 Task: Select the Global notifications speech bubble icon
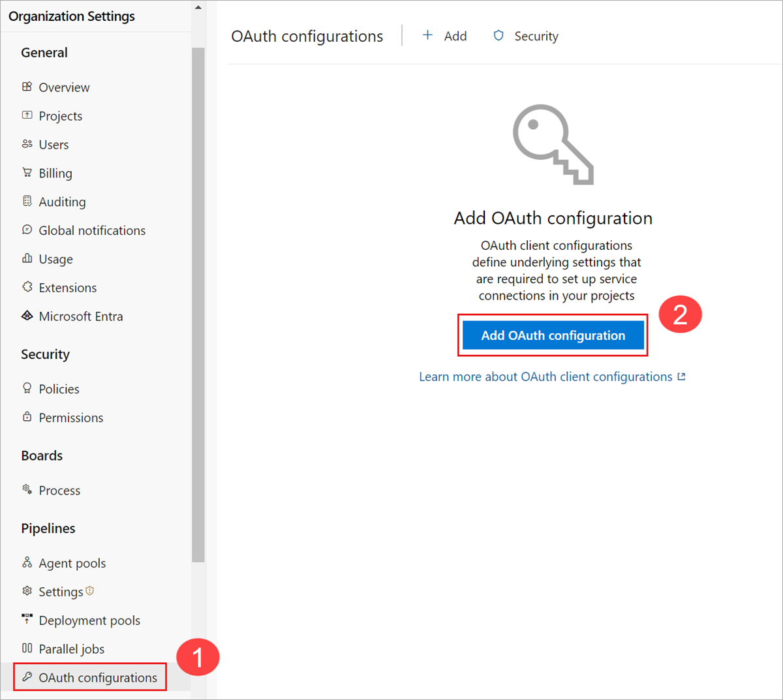(27, 230)
